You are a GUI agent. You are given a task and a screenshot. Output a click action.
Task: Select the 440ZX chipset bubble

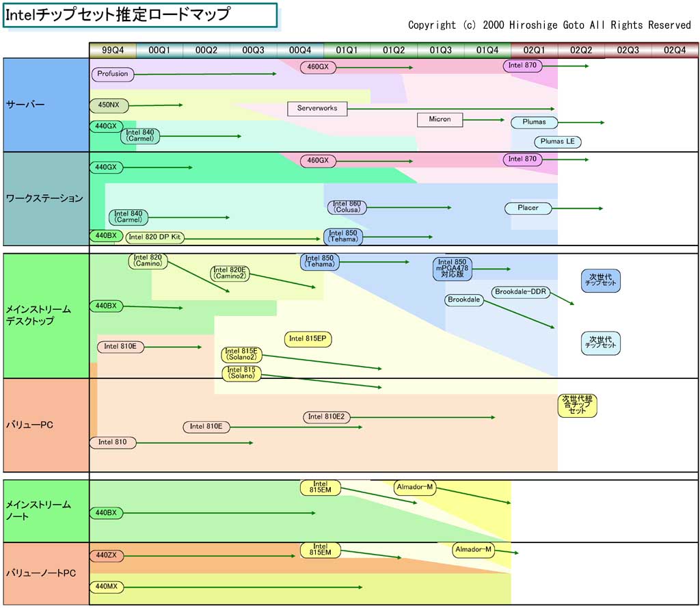click(107, 555)
